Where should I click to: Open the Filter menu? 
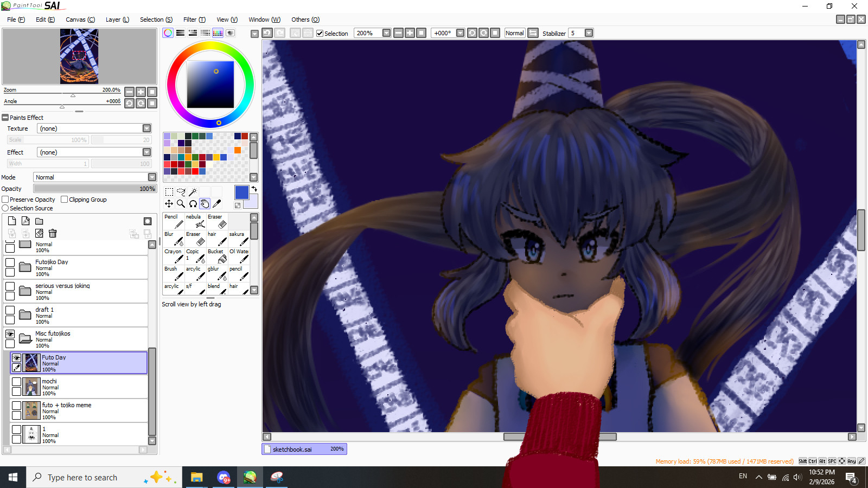[194, 20]
